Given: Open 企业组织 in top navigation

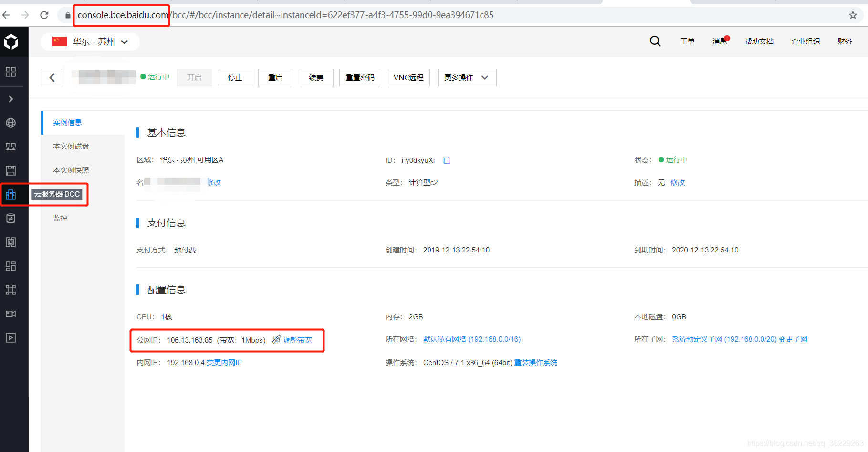Looking at the screenshot, I should click(805, 42).
